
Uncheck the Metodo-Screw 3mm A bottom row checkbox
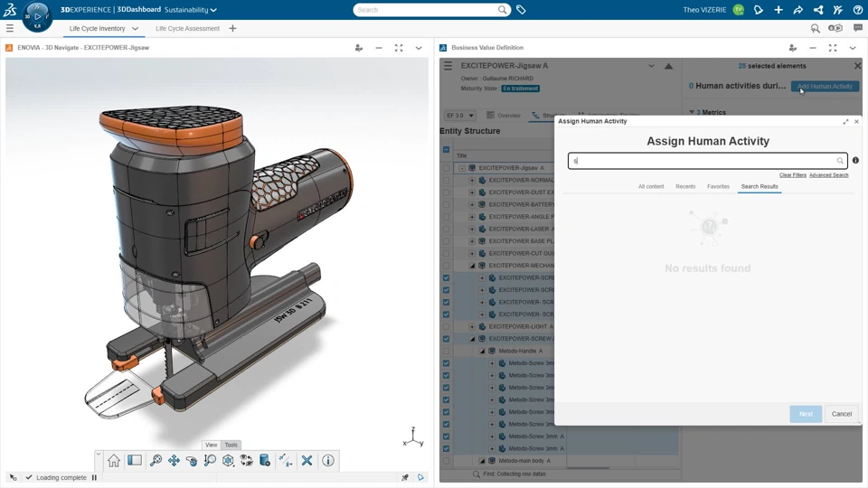[x=446, y=448]
